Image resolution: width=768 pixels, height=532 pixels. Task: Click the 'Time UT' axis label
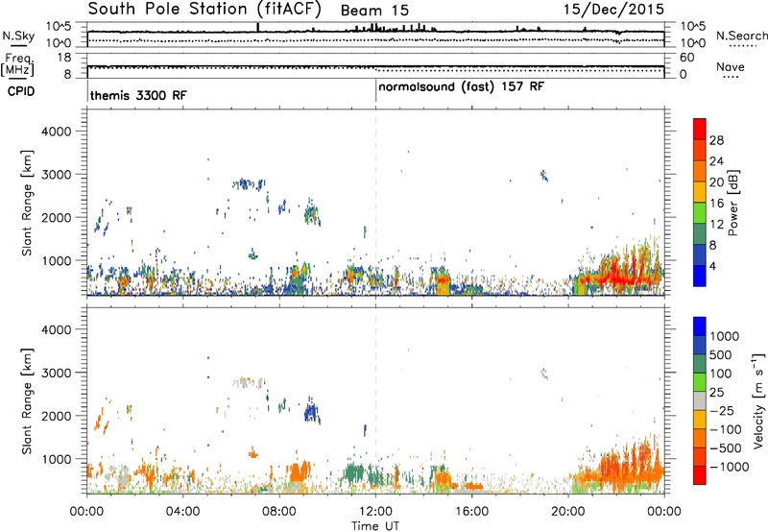[375, 526]
